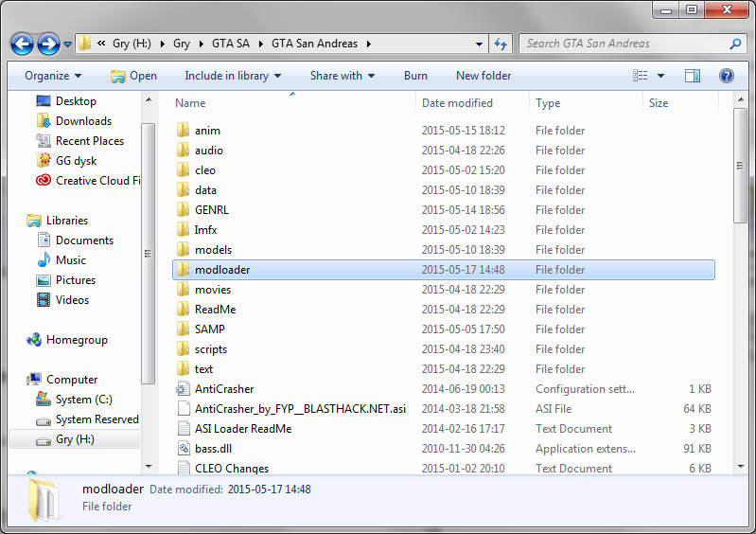
Task: Open the Organize menu
Action: coord(53,76)
